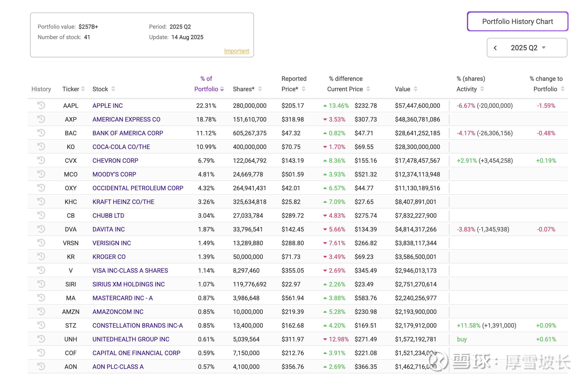Open history icon for Occidental Petroleum row
This screenshot has height=380, width=588.
(41, 188)
